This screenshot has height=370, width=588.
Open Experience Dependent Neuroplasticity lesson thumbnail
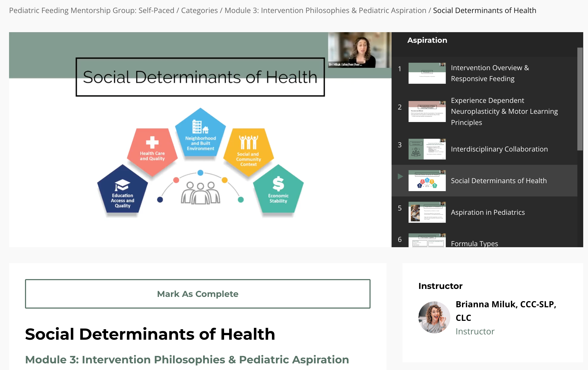click(x=427, y=111)
